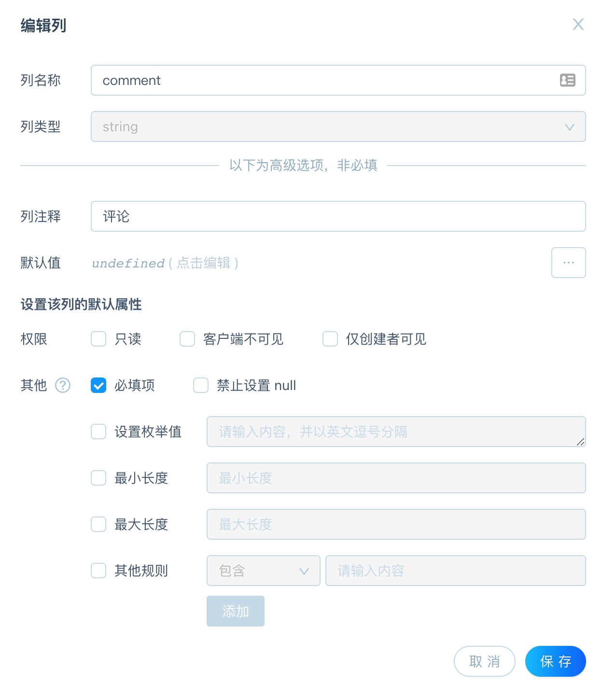Enable the 最小长度 checkbox
The image size is (616, 698).
click(98, 478)
